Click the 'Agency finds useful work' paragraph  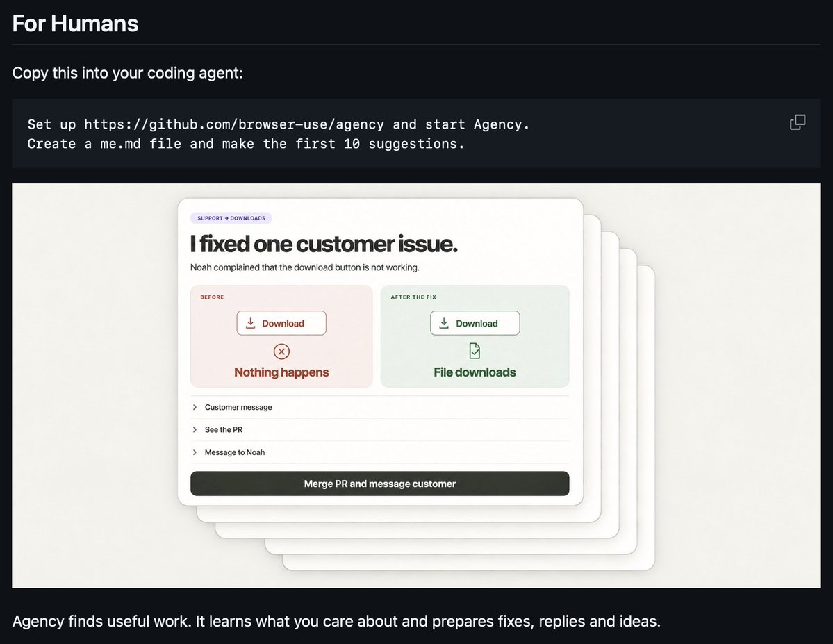pos(336,621)
